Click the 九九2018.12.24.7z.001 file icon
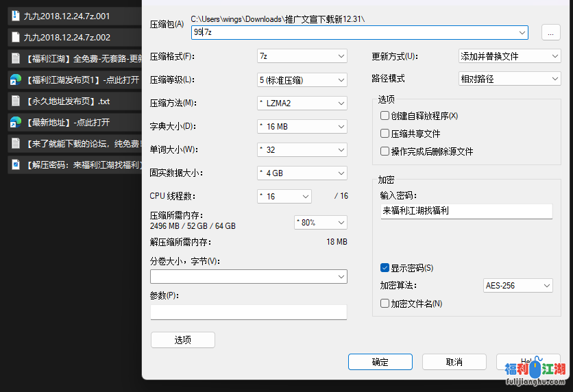 (15, 16)
